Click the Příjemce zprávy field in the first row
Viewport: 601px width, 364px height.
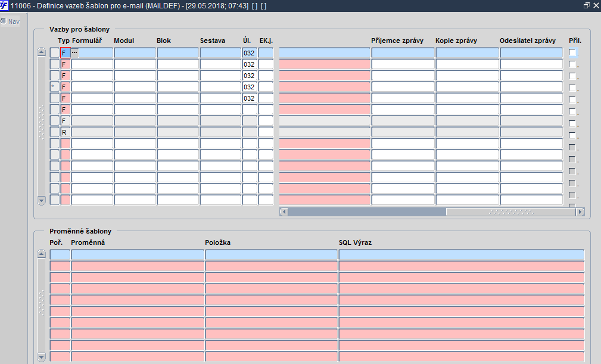pos(403,53)
